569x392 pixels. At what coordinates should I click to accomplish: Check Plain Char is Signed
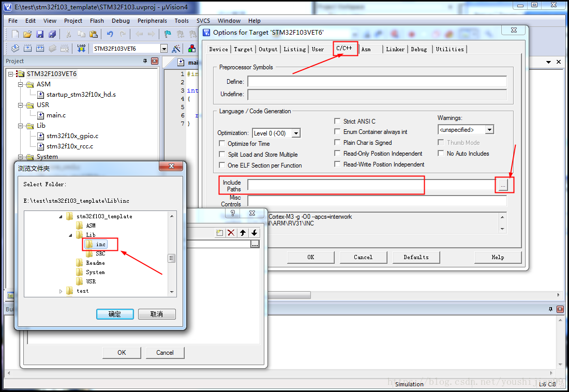pyautogui.click(x=337, y=143)
